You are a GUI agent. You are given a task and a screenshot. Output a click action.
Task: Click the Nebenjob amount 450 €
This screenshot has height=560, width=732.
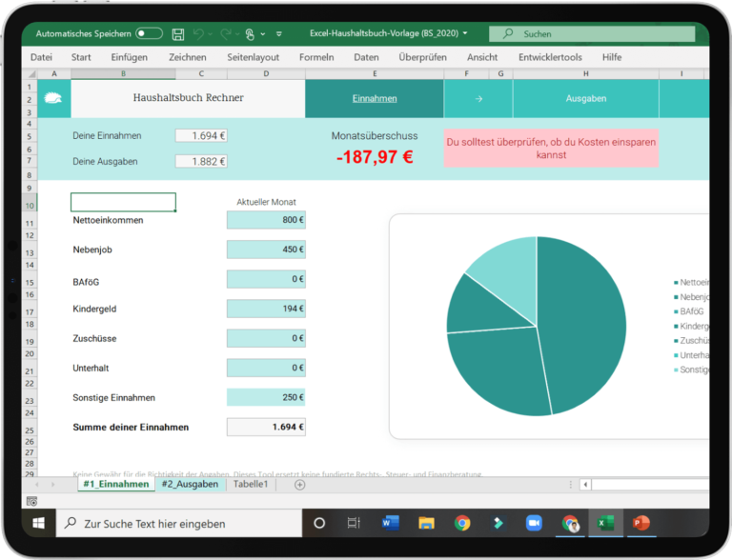point(266,250)
